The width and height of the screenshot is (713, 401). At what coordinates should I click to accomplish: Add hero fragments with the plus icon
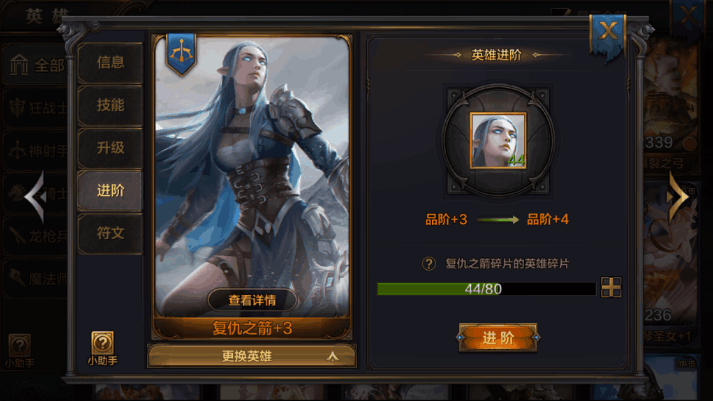[611, 287]
